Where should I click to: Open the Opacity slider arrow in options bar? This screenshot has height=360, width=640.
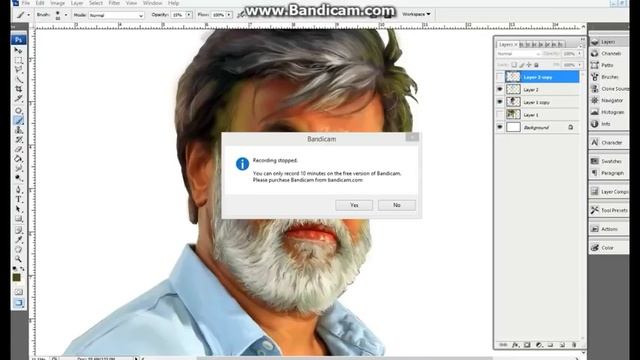point(189,15)
